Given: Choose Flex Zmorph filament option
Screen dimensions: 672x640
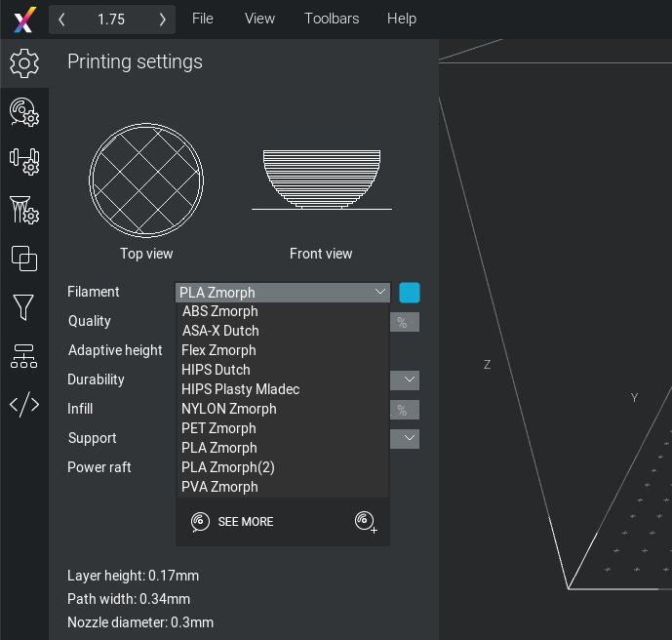Looking at the screenshot, I should 282,350.
